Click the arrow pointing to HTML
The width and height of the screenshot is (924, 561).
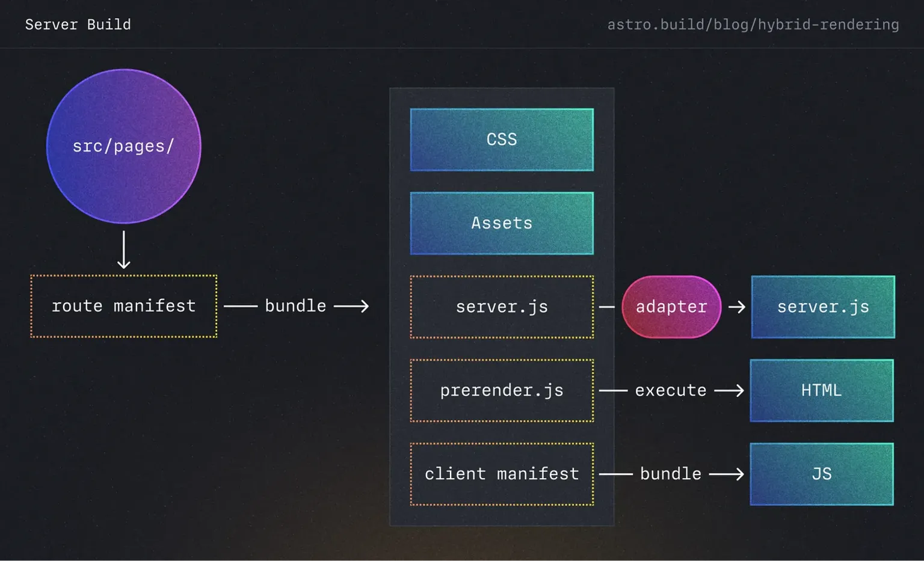(x=729, y=390)
